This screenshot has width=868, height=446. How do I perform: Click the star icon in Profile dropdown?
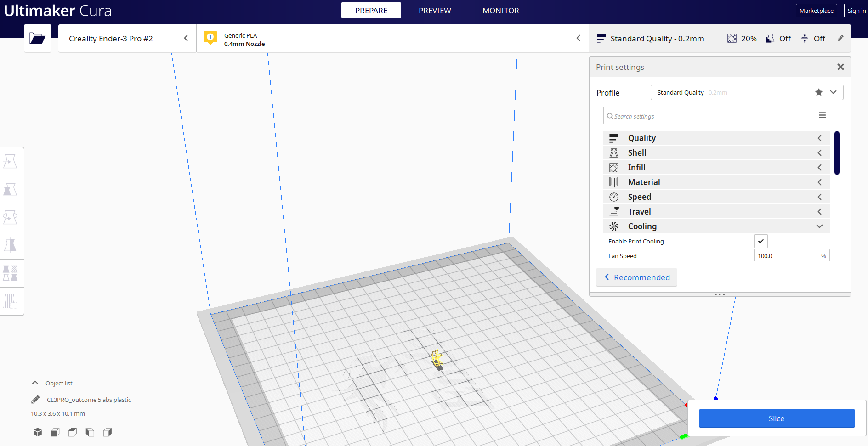(x=818, y=92)
